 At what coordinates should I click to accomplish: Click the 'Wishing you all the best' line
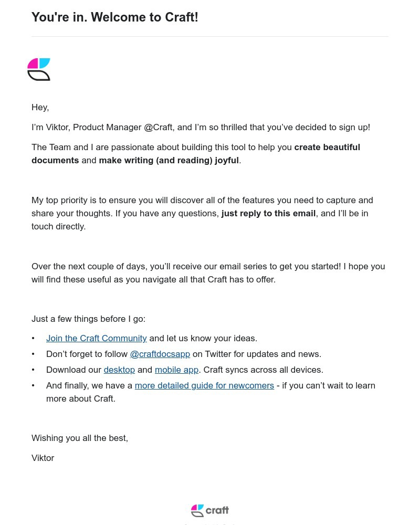point(80,438)
